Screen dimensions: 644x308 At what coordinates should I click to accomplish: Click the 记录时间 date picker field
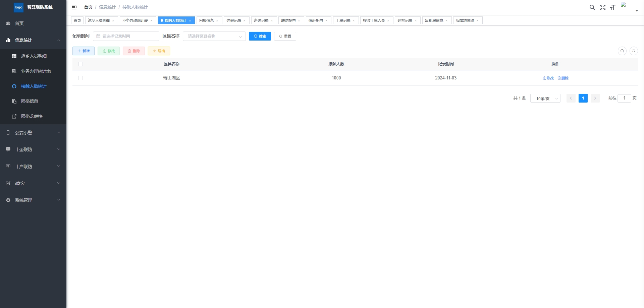[126, 36]
